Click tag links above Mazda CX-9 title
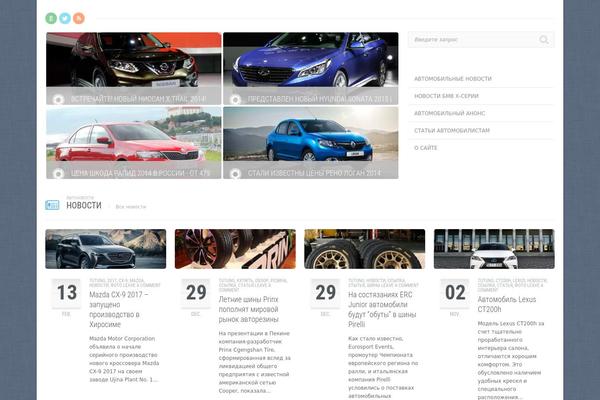This screenshot has height=400, width=600. click(125, 283)
